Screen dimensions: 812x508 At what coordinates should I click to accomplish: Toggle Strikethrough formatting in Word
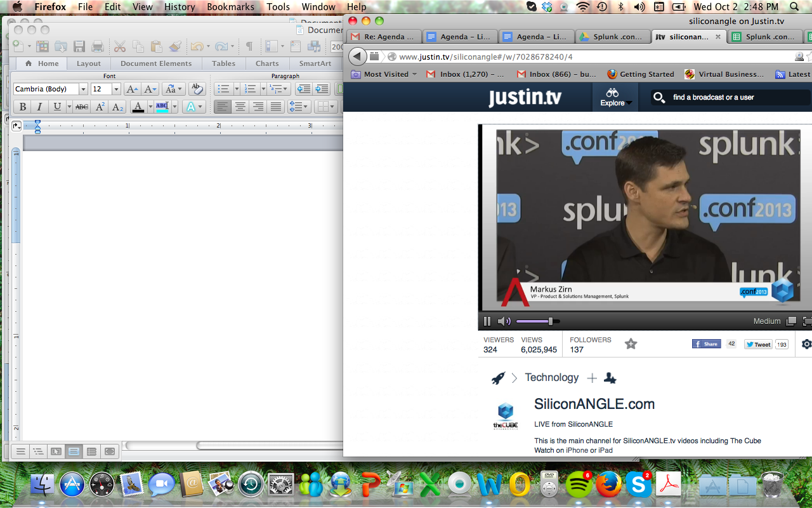pos(82,107)
